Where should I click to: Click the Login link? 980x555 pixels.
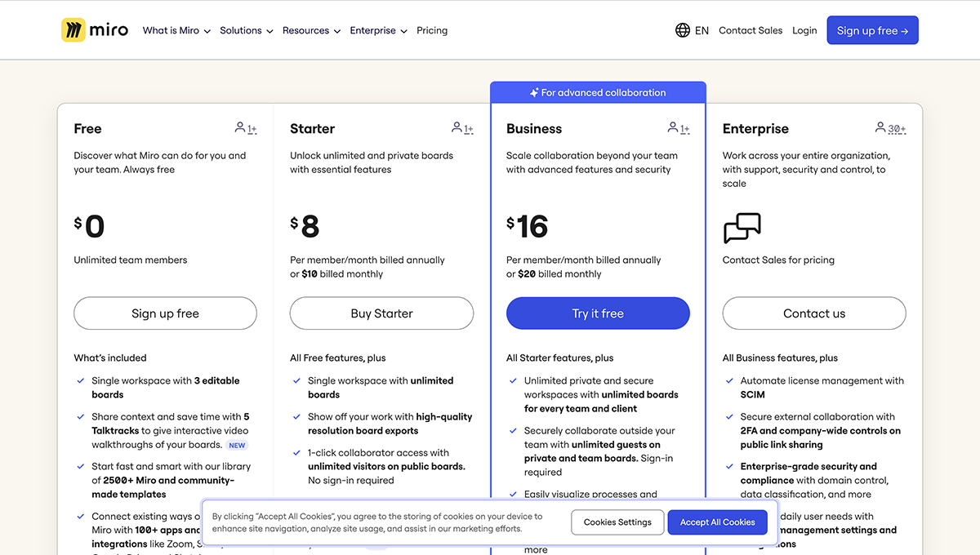[804, 30]
